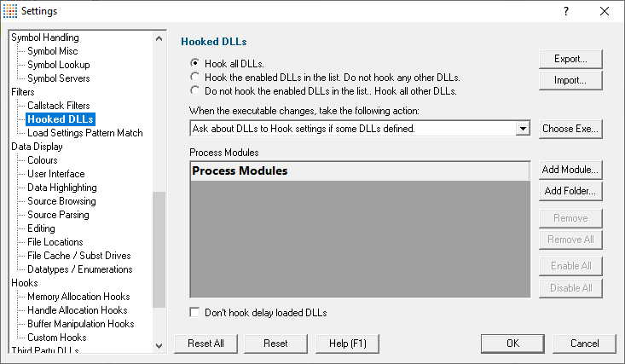Click the Choose Exe... button
Image resolution: width=625 pixels, height=364 pixels.
570,129
